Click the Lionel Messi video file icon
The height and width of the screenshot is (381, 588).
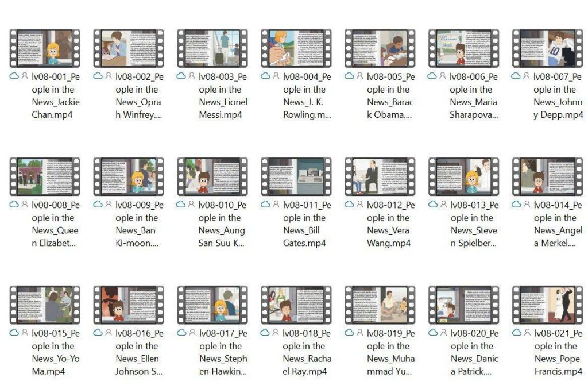coord(212,48)
